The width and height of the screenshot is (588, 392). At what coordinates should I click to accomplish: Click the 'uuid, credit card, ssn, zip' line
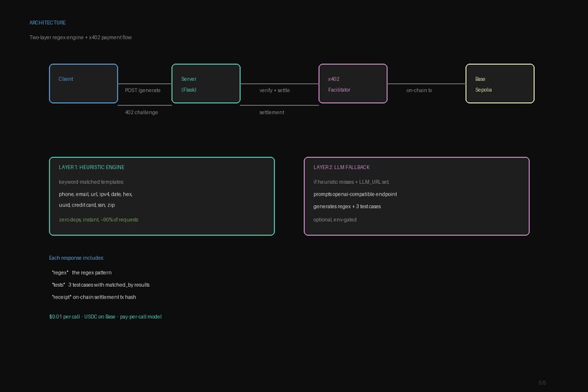pyautogui.click(x=87, y=205)
